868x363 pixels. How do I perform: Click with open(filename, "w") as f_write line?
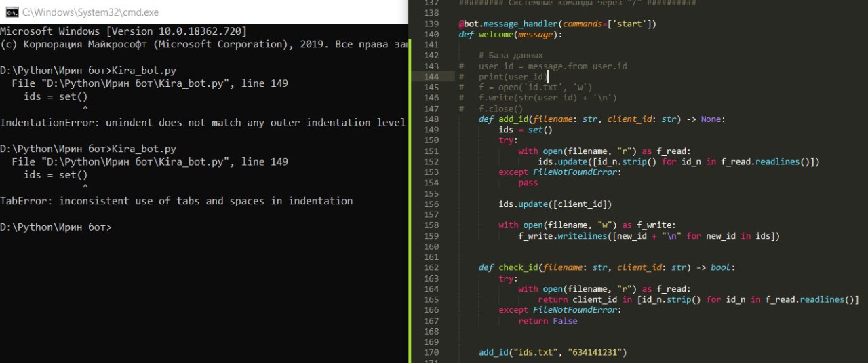pyautogui.click(x=587, y=225)
